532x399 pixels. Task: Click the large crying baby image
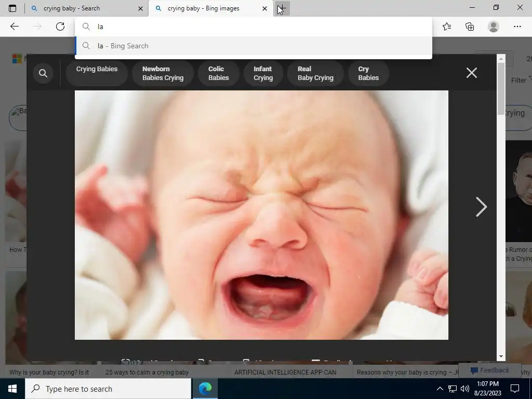point(261,215)
